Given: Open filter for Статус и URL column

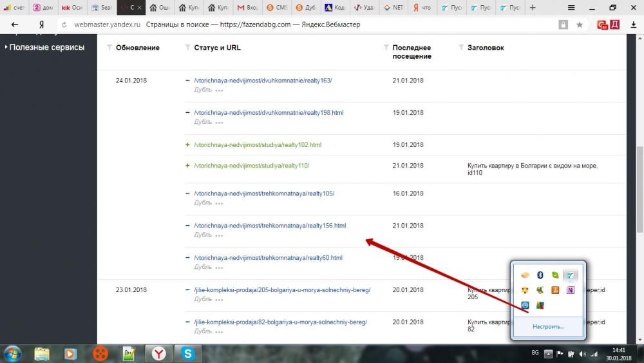Looking at the screenshot, I should [x=188, y=48].
